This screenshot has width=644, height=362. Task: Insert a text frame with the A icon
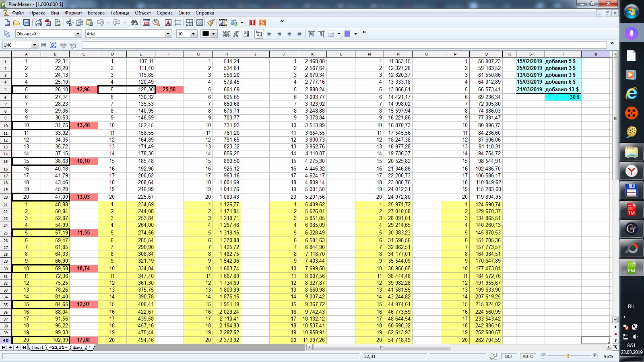tap(168, 23)
